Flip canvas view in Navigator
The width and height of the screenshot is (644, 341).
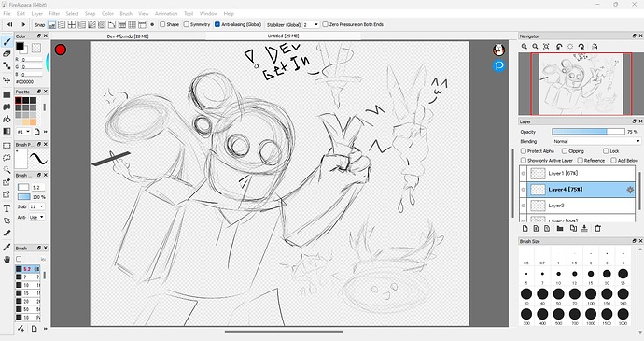click(x=595, y=47)
